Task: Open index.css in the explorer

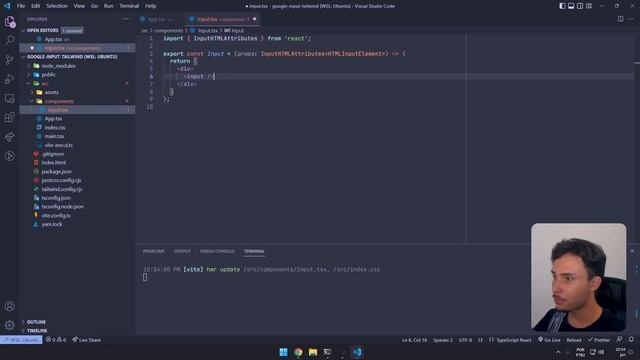Action: (55, 127)
